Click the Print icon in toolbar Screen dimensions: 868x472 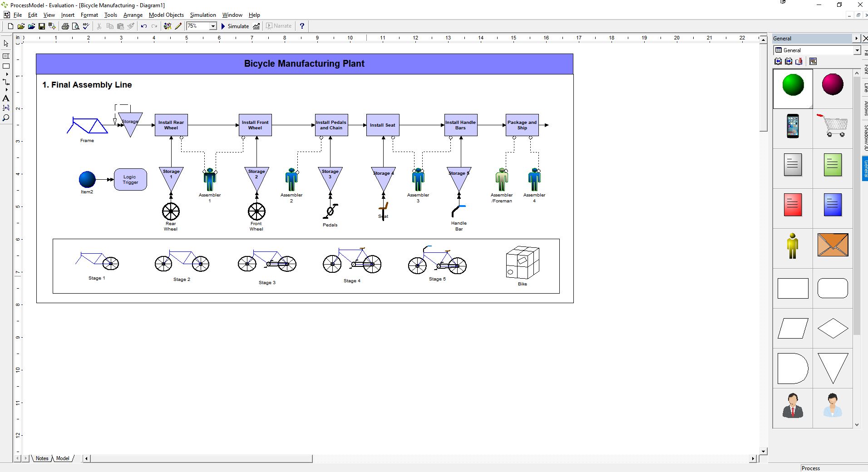point(65,26)
